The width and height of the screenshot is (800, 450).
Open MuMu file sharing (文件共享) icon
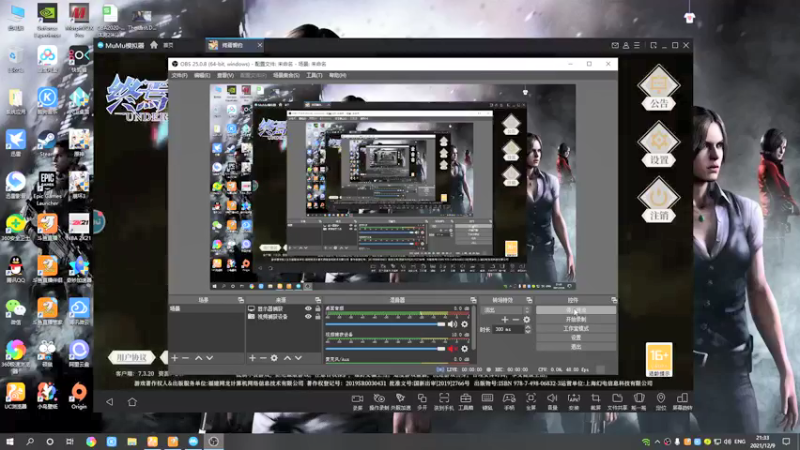pyautogui.click(x=617, y=402)
